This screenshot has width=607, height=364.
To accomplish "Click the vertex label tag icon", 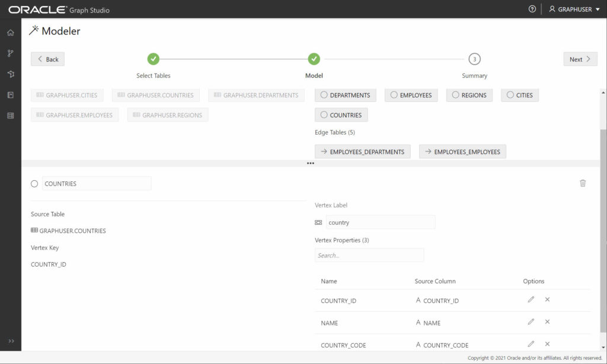I will pos(318,223).
